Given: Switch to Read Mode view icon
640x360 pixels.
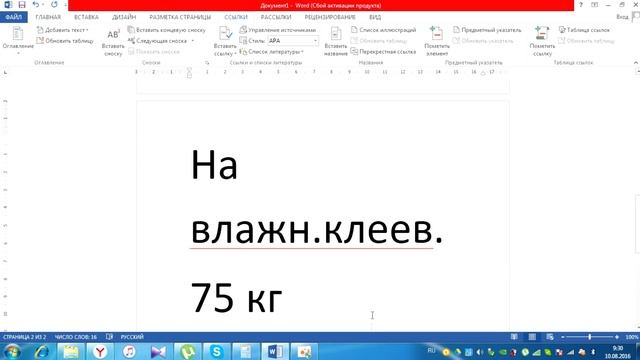Looking at the screenshot, I should click(514, 337).
